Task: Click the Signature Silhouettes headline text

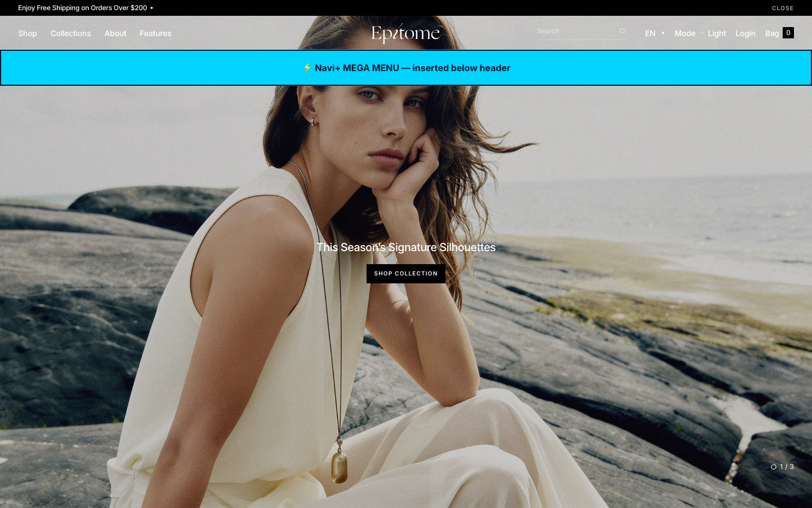Action: click(x=406, y=247)
